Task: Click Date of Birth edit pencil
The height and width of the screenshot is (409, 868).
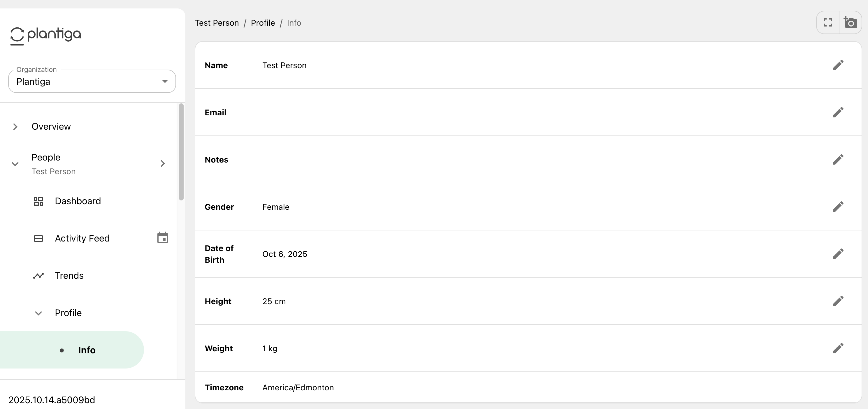Action: click(x=838, y=254)
